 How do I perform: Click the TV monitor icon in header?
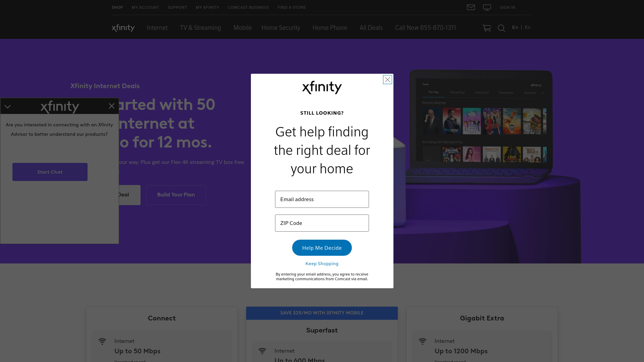(487, 7)
